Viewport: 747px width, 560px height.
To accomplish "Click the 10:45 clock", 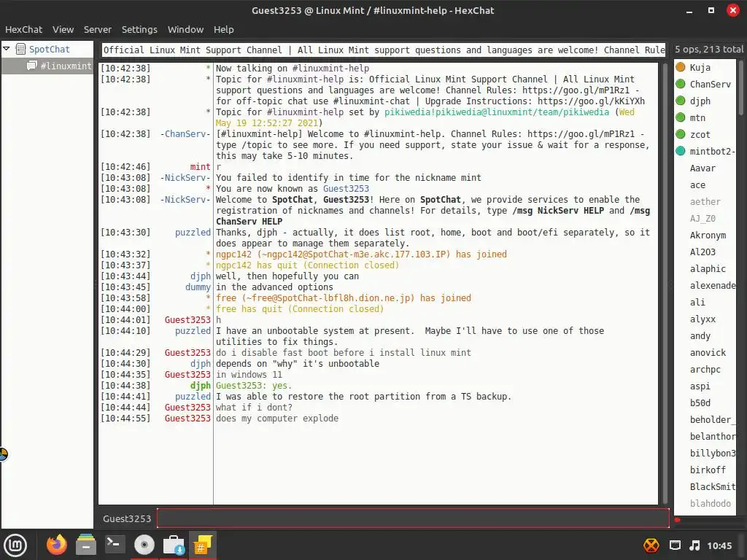I will pos(719,545).
